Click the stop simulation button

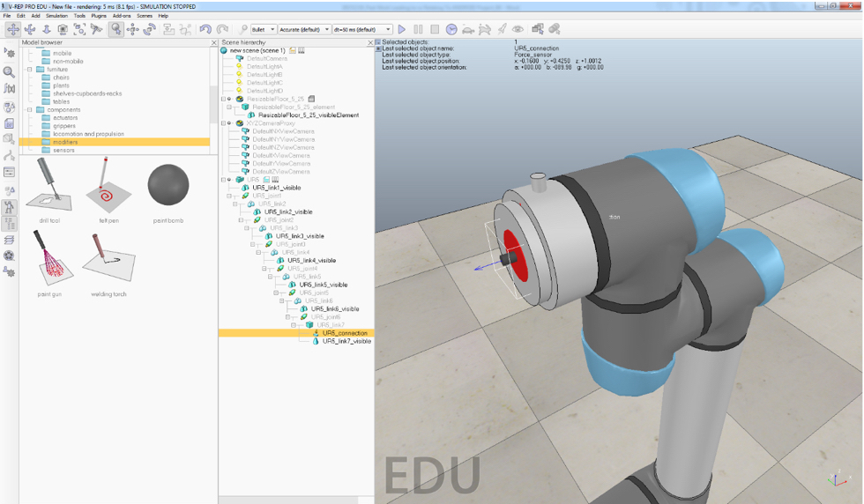click(x=435, y=29)
